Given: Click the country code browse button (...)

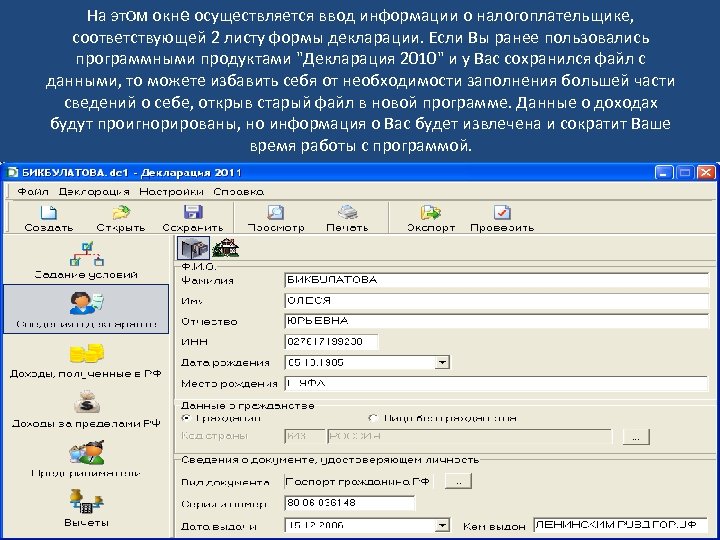Looking at the screenshot, I should (636, 437).
